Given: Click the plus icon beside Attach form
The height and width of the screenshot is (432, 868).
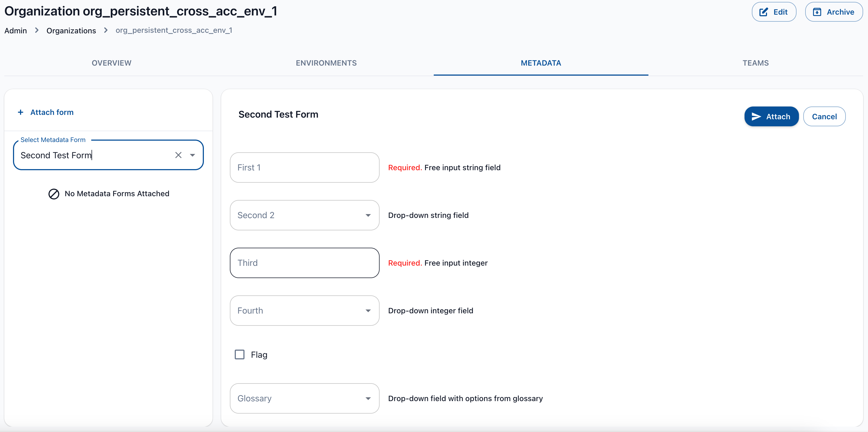Looking at the screenshot, I should tap(21, 112).
